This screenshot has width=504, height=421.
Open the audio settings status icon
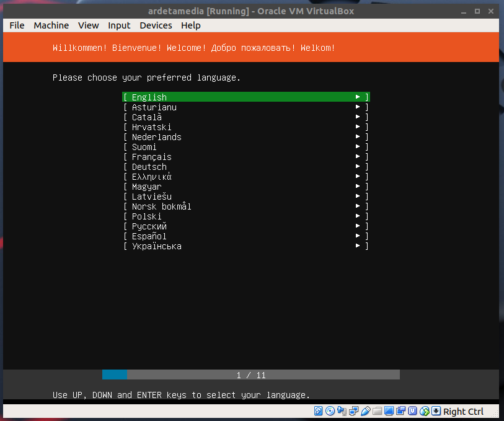pyautogui.click(x=342, y=411)
